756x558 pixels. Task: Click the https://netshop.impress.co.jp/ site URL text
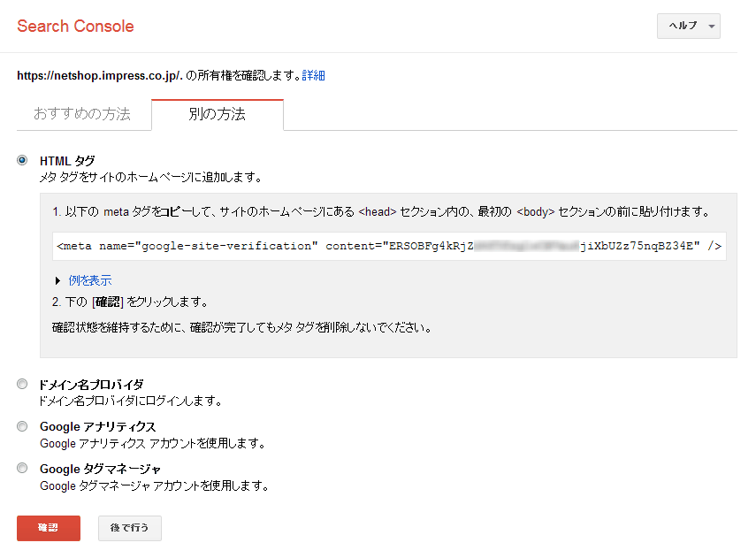coord(99,76)
